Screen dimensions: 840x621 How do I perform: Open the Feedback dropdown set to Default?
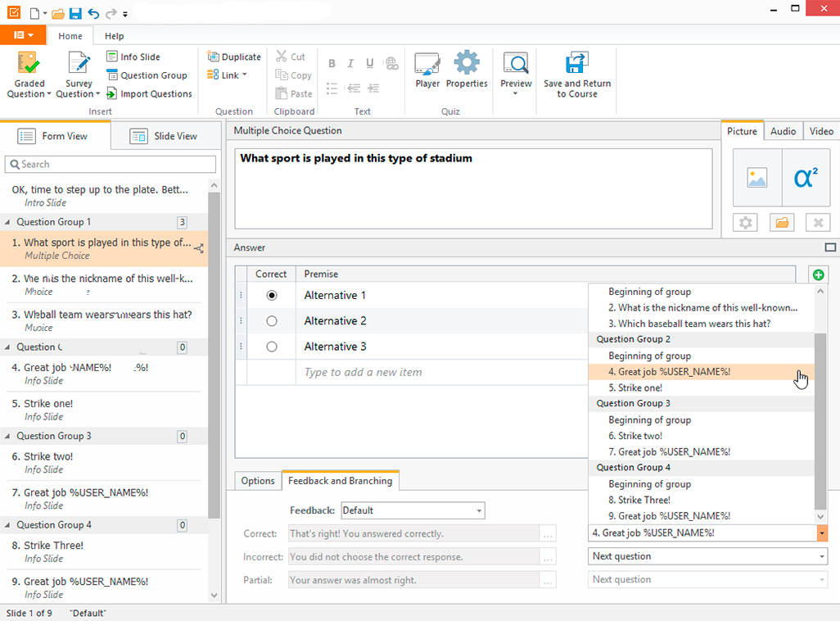pos(413,510)
